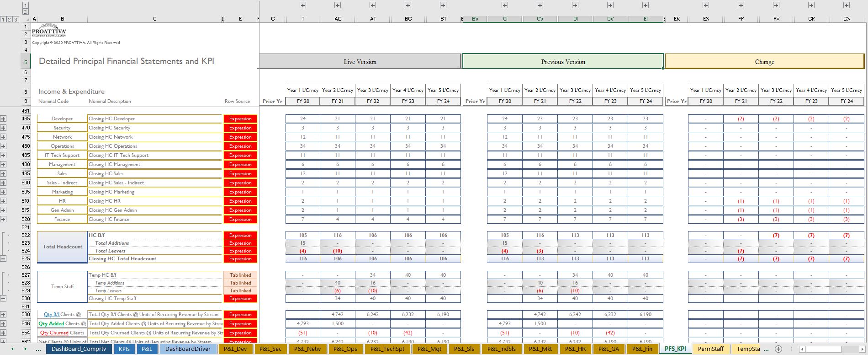
Task: Expand column group above column GX
Action: coord(847,5)
